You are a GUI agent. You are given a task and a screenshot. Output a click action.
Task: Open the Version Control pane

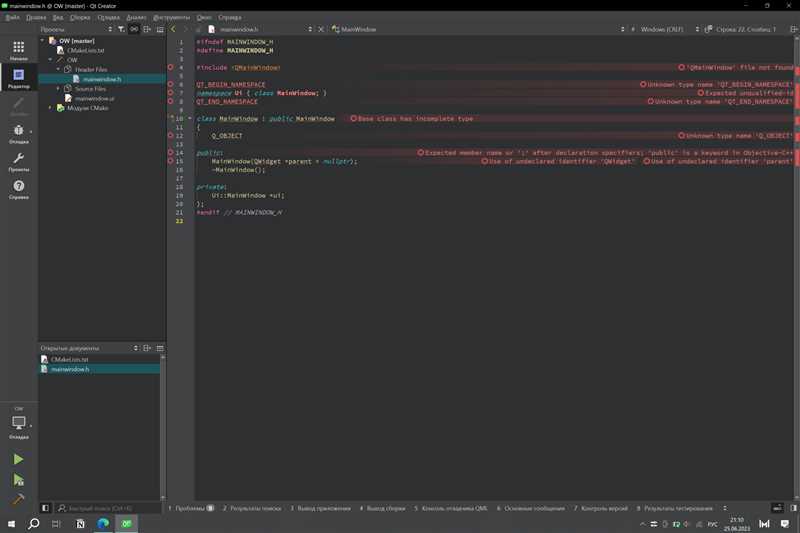click(x=601, y=508)
